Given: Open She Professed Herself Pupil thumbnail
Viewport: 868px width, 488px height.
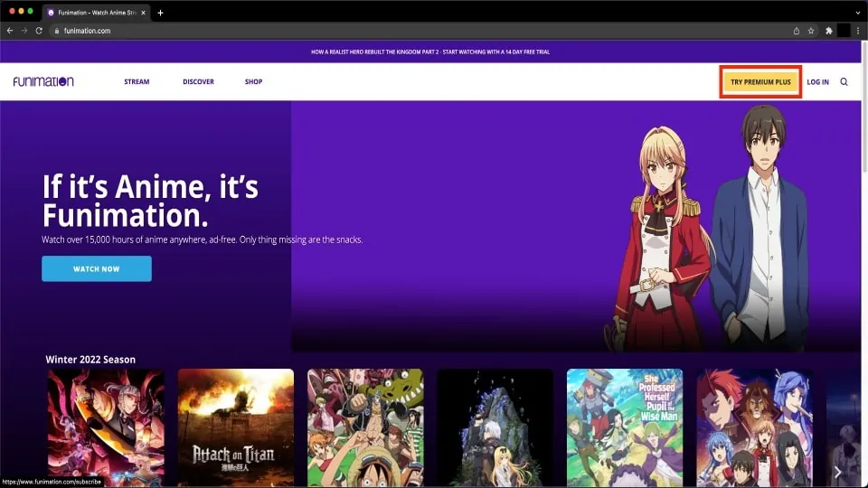Looking at the screenshot, I should [x=625, y=427].
